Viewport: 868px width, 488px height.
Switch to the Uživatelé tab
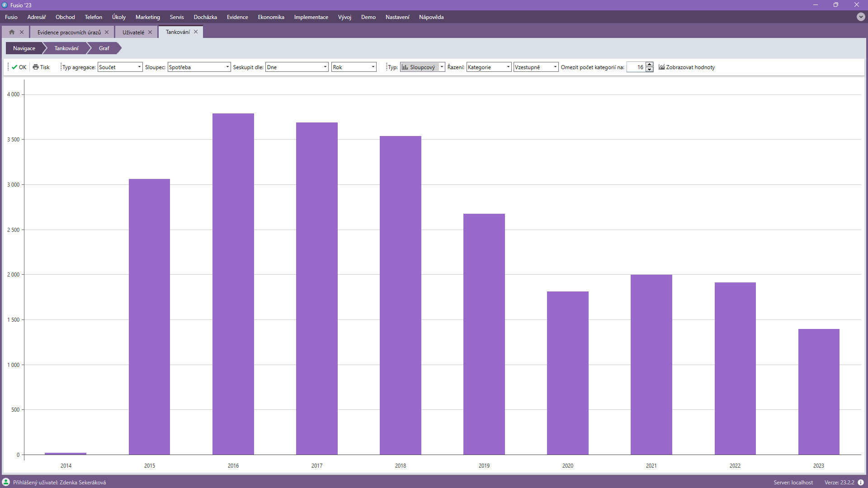(x=133, y=32)
